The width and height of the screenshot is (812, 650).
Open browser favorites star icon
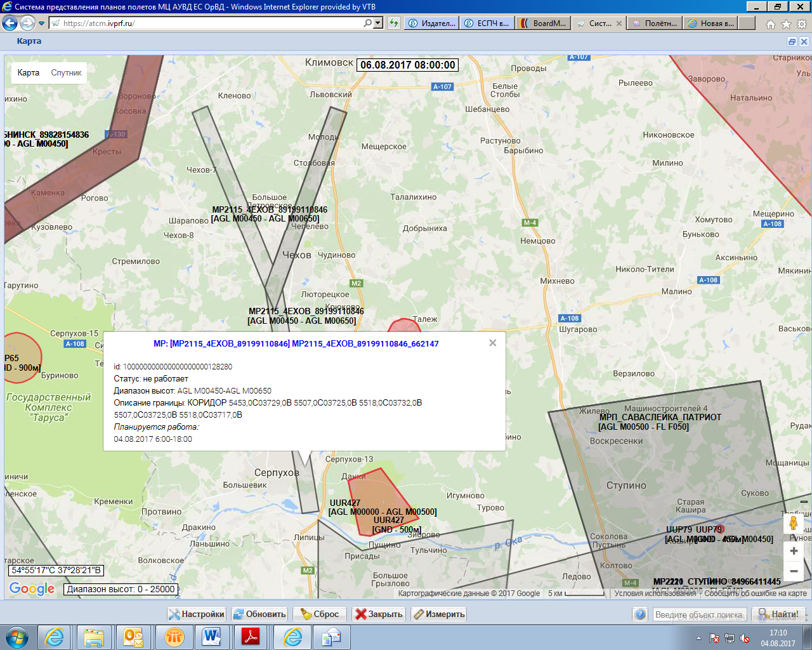[786, 24]
